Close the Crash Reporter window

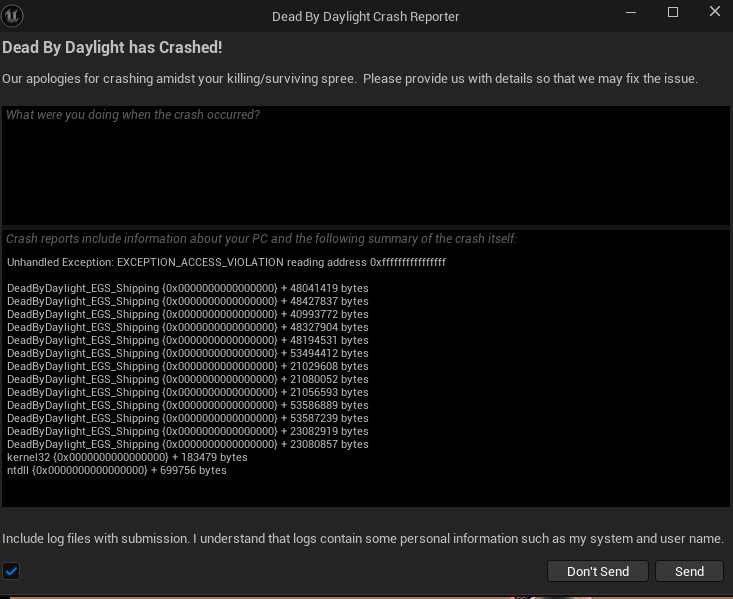(x=715, y=11)
